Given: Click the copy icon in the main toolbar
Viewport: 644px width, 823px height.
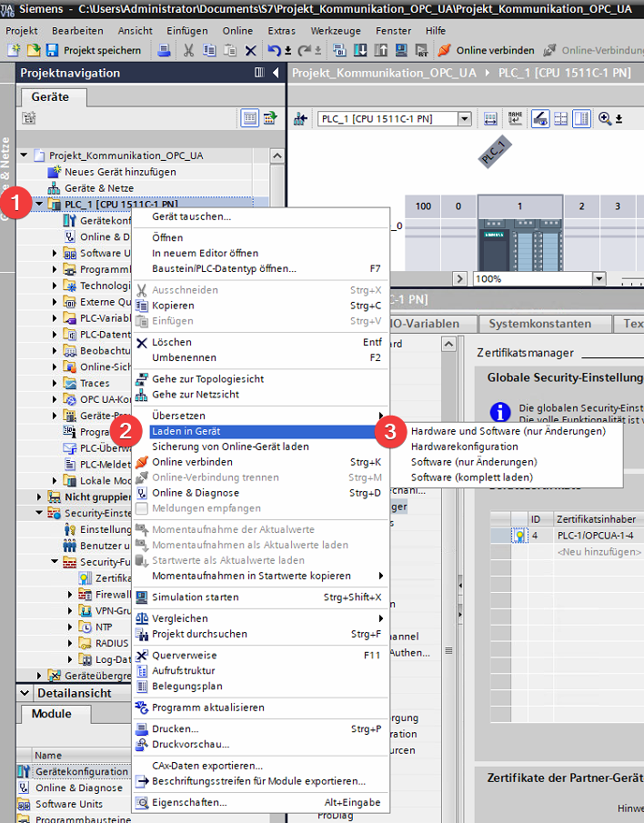Looking at the screenshot, I should pyautogui.click(x=209, y=50).
